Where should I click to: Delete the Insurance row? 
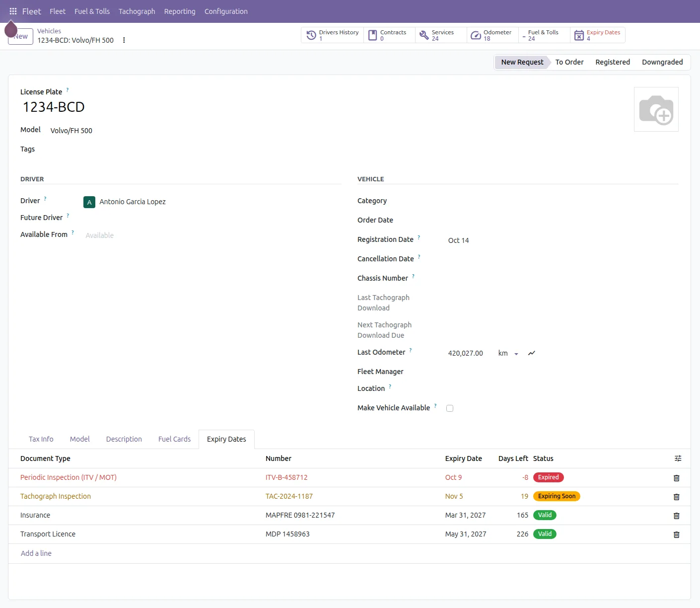click(676, 516)
